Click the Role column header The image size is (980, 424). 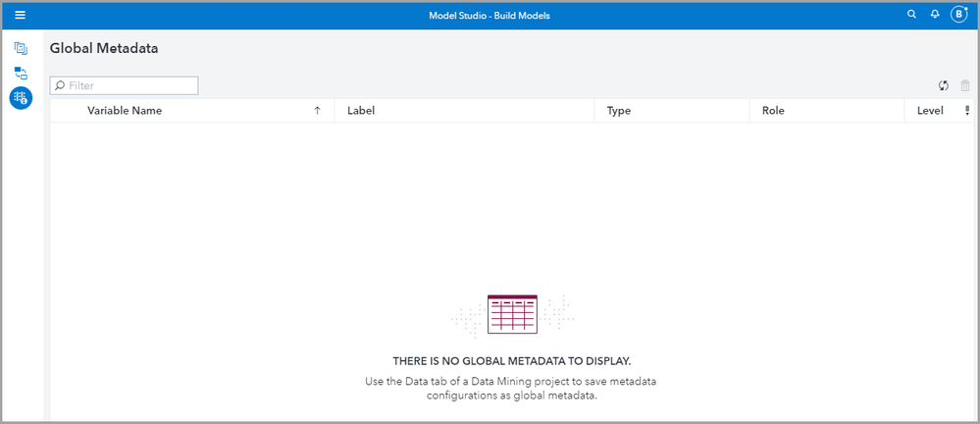(x=773, y=111)
